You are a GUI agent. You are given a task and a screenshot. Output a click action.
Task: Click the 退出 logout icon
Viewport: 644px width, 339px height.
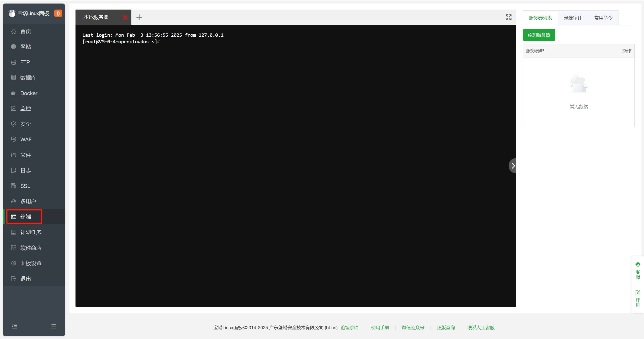click(14, 279)
